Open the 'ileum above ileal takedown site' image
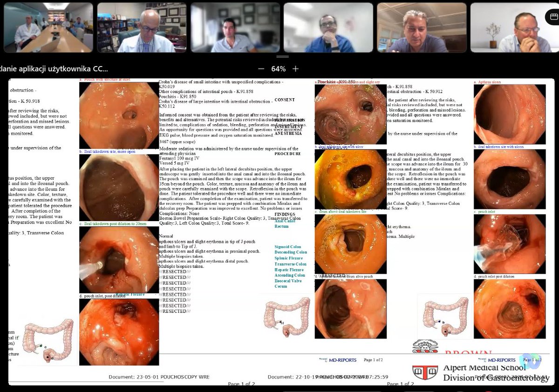559x392 pixels. point(350,244)
